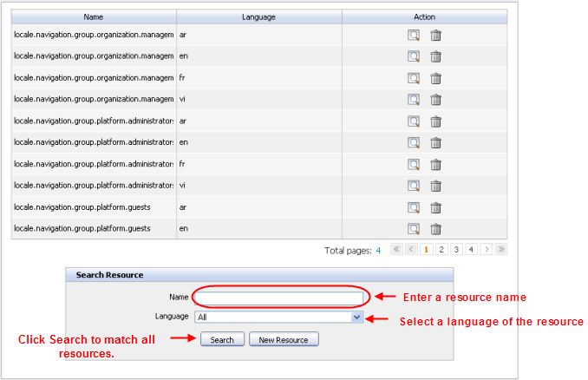This screenshot has width=588, height=380.
Task: Click the next page arrow
Action: [x=487, y=250]
